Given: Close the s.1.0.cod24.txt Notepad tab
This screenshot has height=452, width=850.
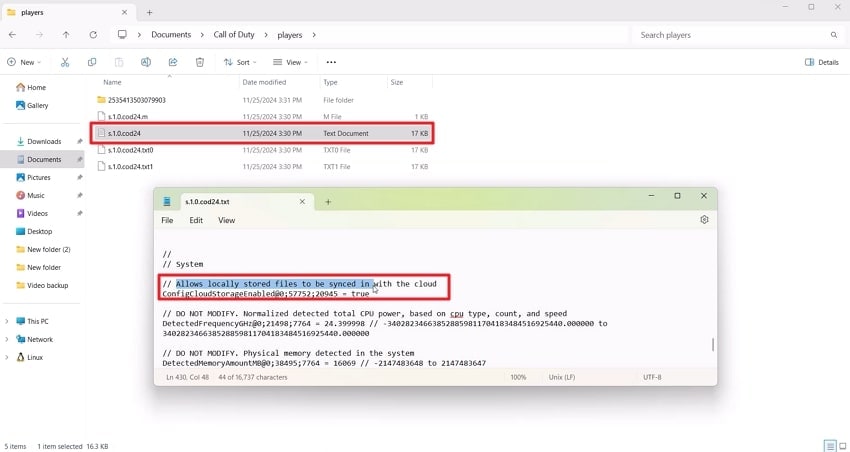Looking at the screenshot, I should (x=302, y=202).
